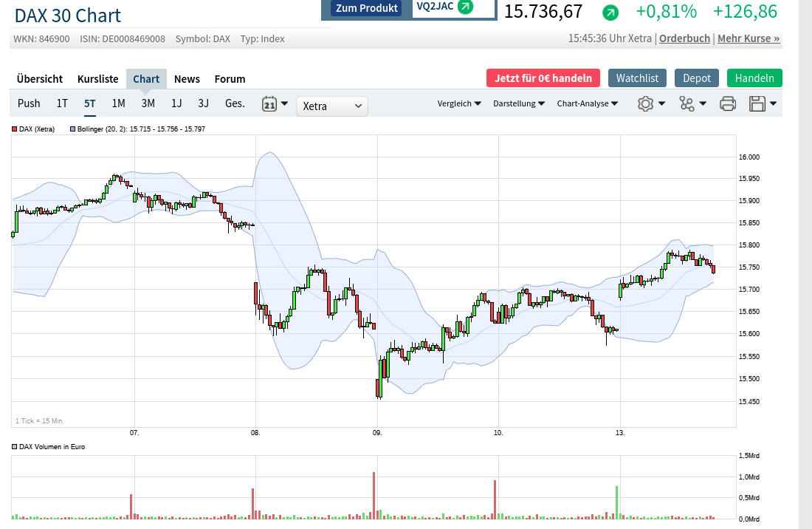Go to the News tab
Screen dimensions: 812x529
click(187, 79)
